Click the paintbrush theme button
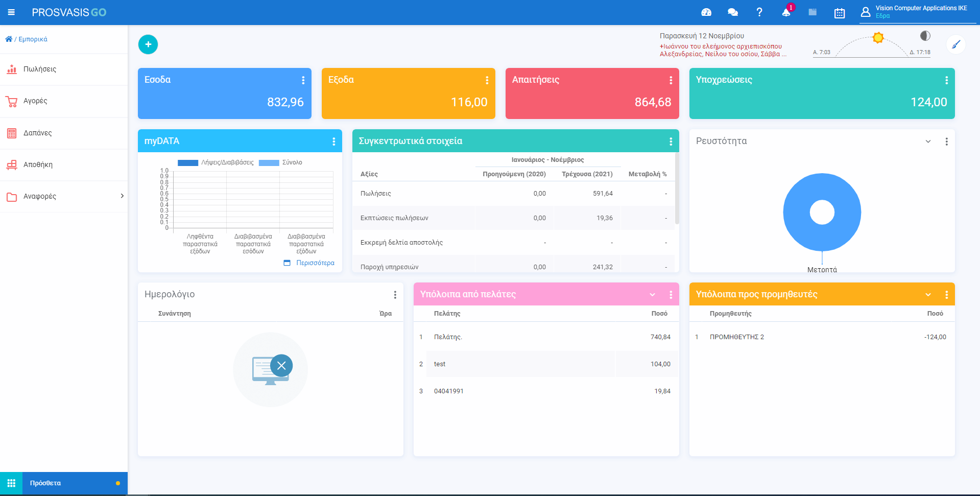The width and height of the screenshot is (980, 496). tap(956, 44)
